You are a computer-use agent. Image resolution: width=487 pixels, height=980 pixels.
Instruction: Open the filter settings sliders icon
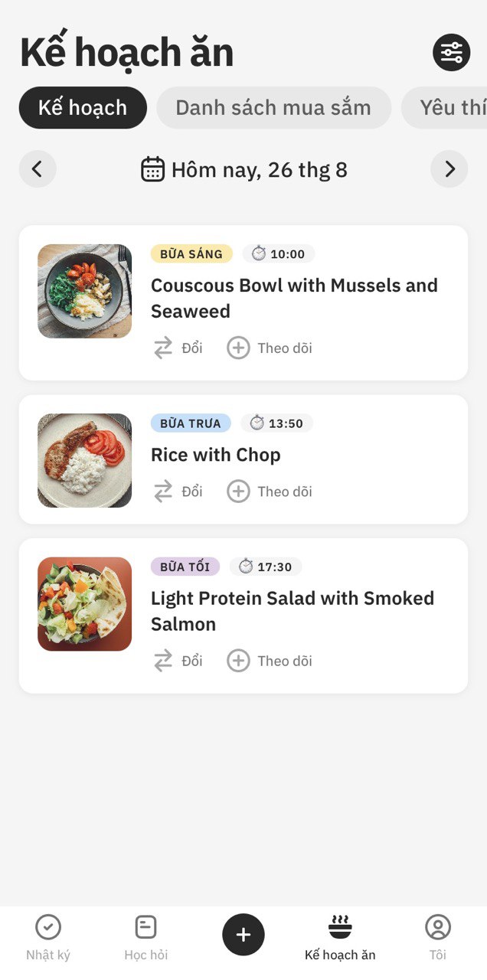(452, 53)
